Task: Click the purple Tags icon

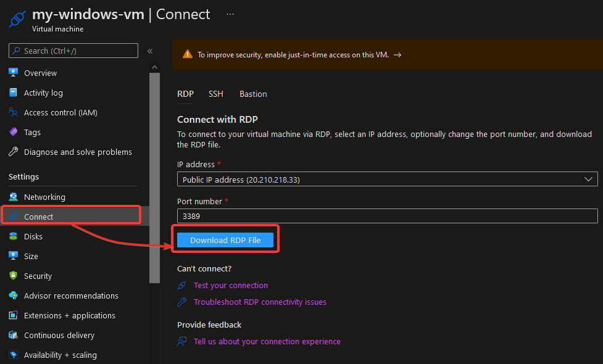Action: tap(14, 132)
